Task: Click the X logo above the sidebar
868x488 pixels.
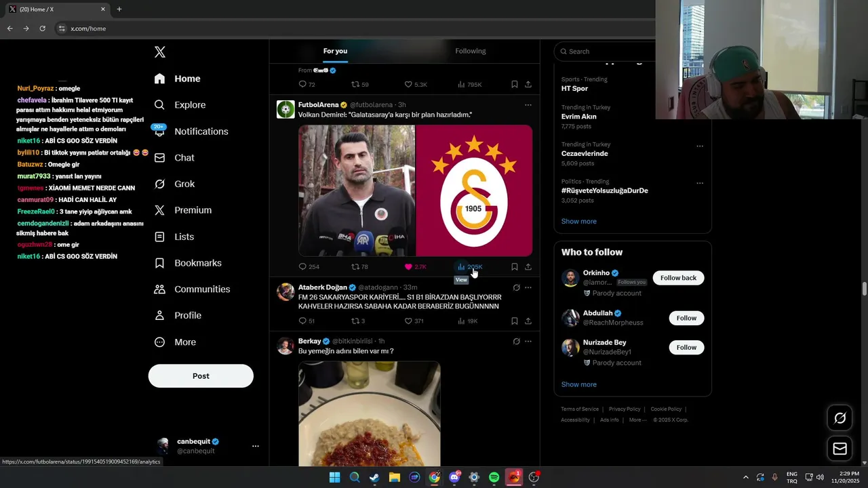Action: click(x=160, y=52)
